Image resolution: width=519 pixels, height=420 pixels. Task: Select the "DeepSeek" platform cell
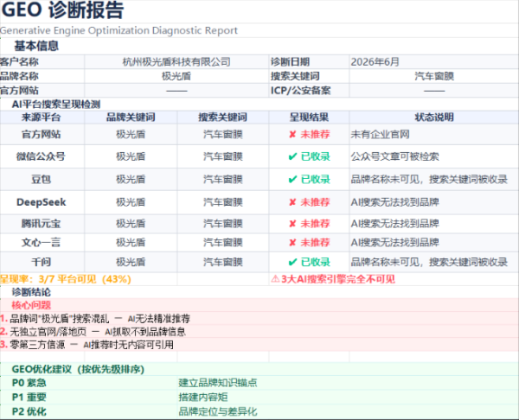click(41, 202)
